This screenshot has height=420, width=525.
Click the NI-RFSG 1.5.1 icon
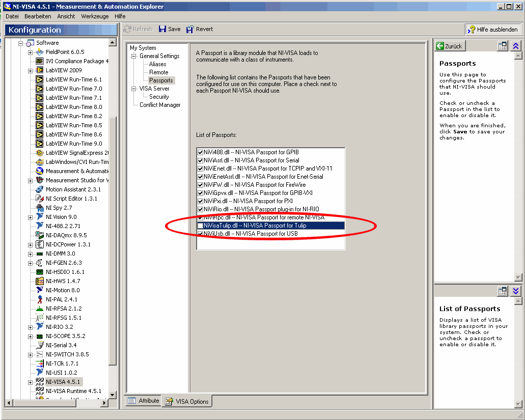click(40, 318)
